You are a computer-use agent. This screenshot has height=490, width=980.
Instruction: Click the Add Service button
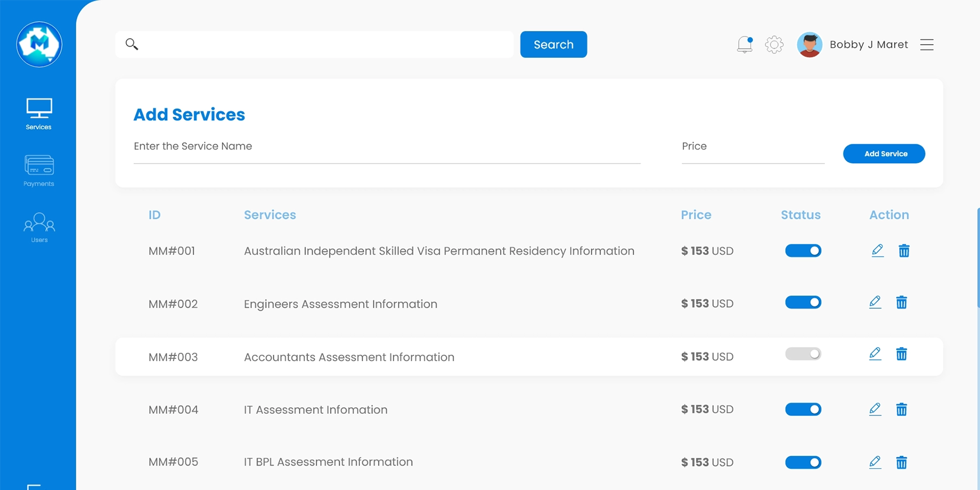(884, 154)
